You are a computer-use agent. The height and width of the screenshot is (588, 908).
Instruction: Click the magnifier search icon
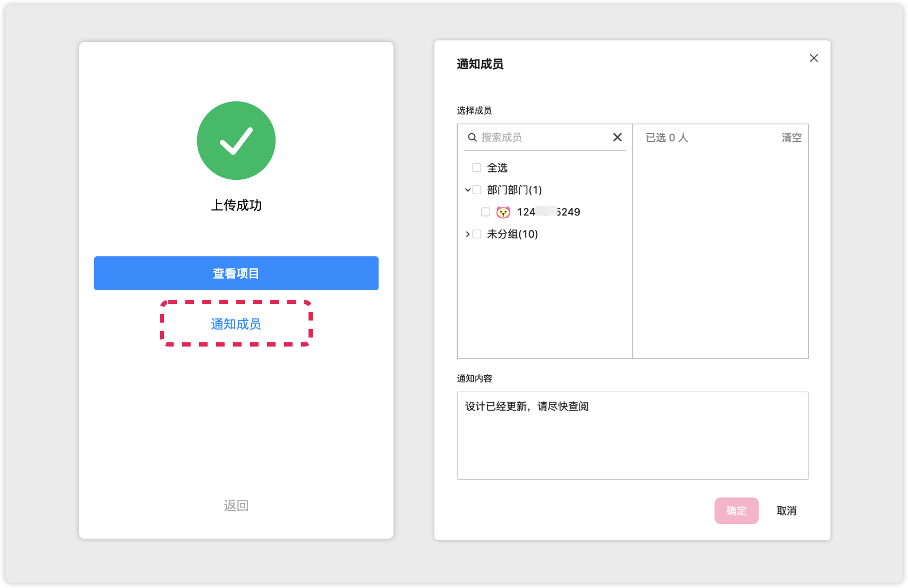[472, 137]
